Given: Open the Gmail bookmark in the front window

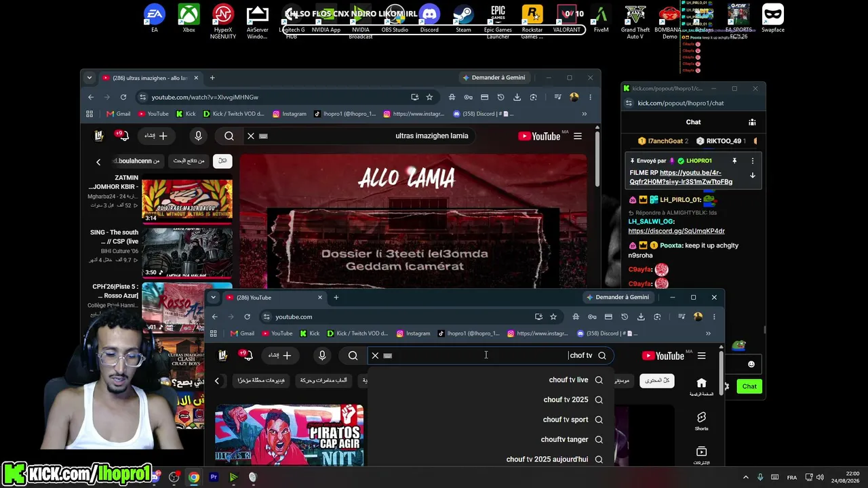Looking at the screenshot, I should 242,333.
